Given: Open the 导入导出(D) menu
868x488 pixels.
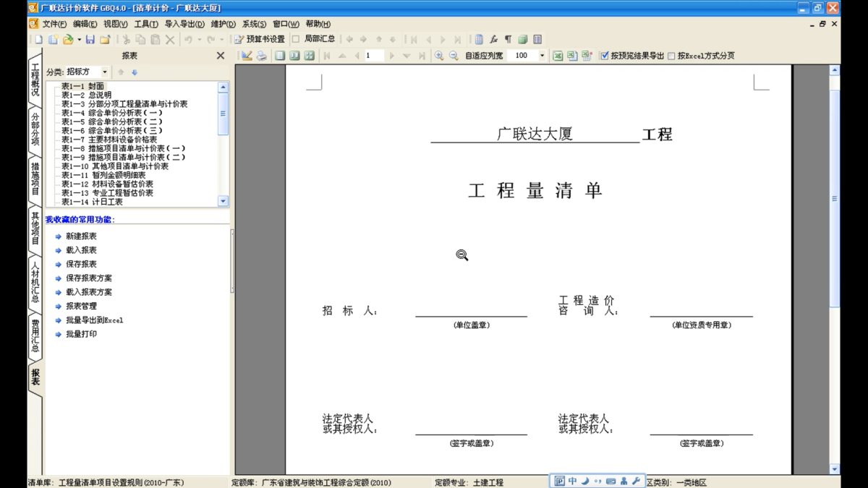Looking at the screenshot, I should coord(184,25).
